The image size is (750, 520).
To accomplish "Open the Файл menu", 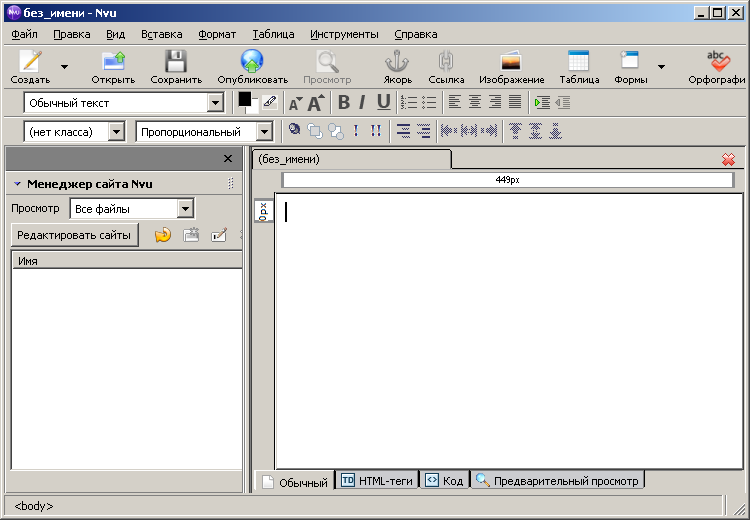I will pos(24,34).
